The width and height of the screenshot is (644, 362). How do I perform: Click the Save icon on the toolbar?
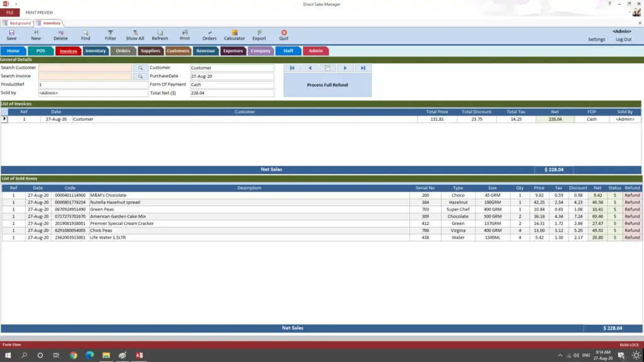11,34
